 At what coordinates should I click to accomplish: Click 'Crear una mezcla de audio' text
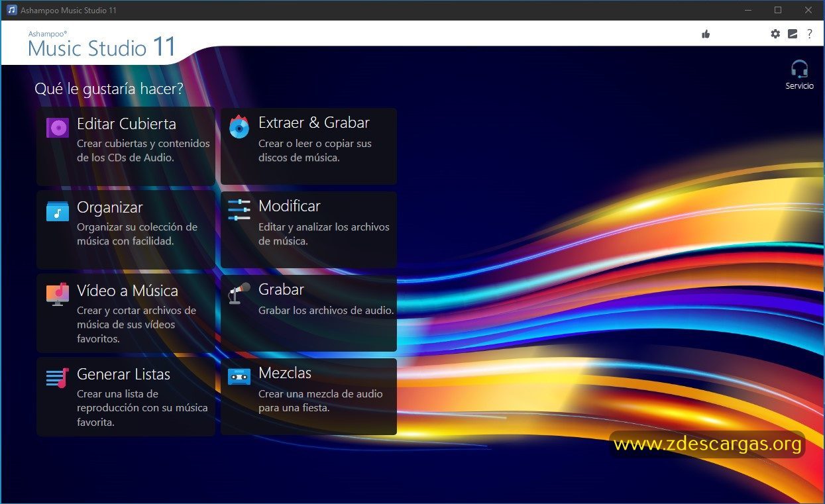(321, 401)
